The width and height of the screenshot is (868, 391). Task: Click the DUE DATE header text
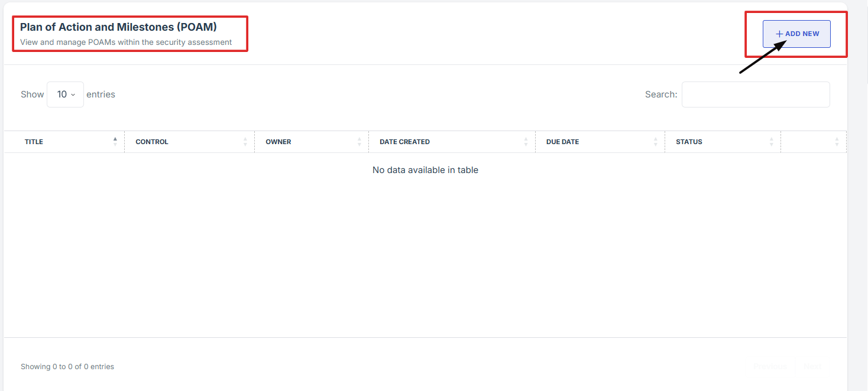[x=562, y=142]
